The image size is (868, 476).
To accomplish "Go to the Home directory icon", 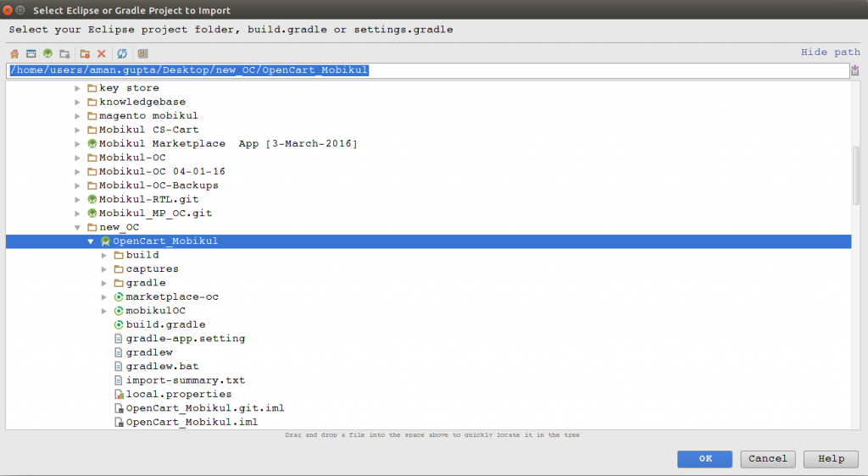I will point(14,53).
